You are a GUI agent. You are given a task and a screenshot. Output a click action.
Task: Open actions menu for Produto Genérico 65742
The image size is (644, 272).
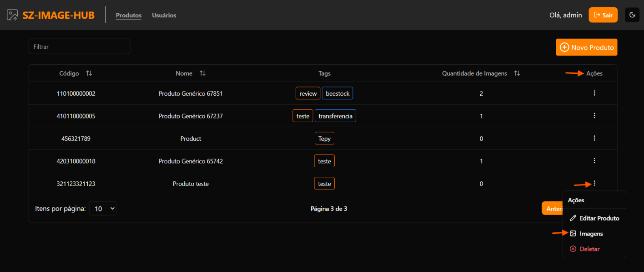click(594, 161)
